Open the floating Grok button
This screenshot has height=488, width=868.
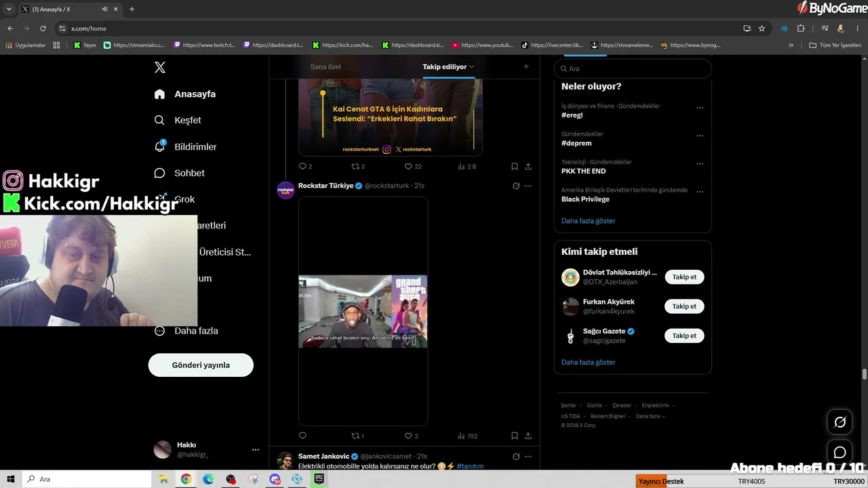840,422
